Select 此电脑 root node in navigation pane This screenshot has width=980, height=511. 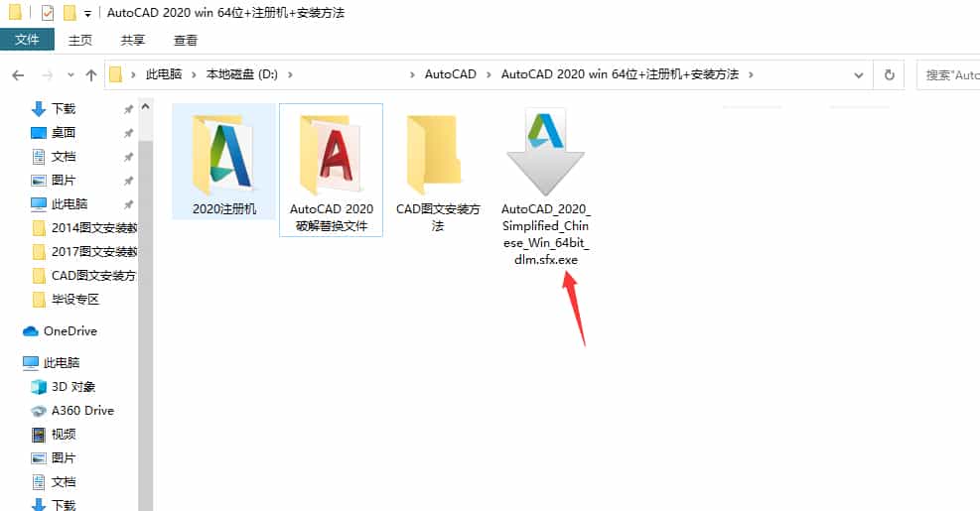[52, 362]
